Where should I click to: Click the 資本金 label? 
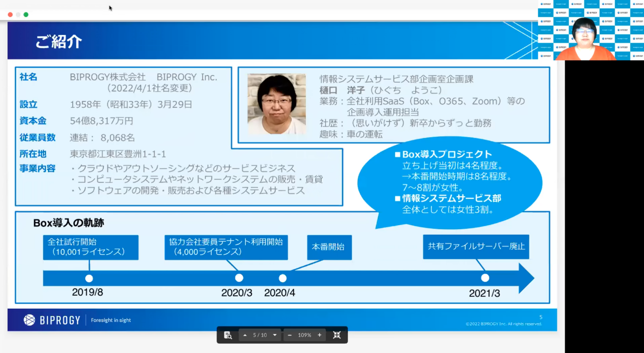[x=33, y=121]
